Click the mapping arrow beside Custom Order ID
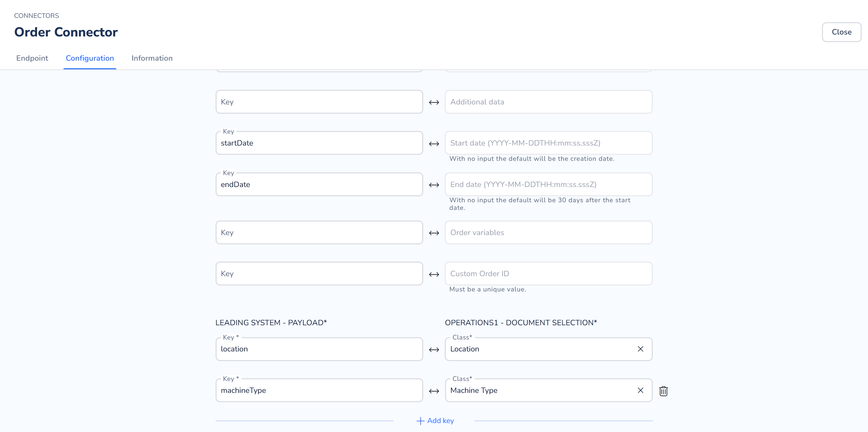The width and height of the screenshot is (868, 432). pyautogui.click(x=434, y=275)
